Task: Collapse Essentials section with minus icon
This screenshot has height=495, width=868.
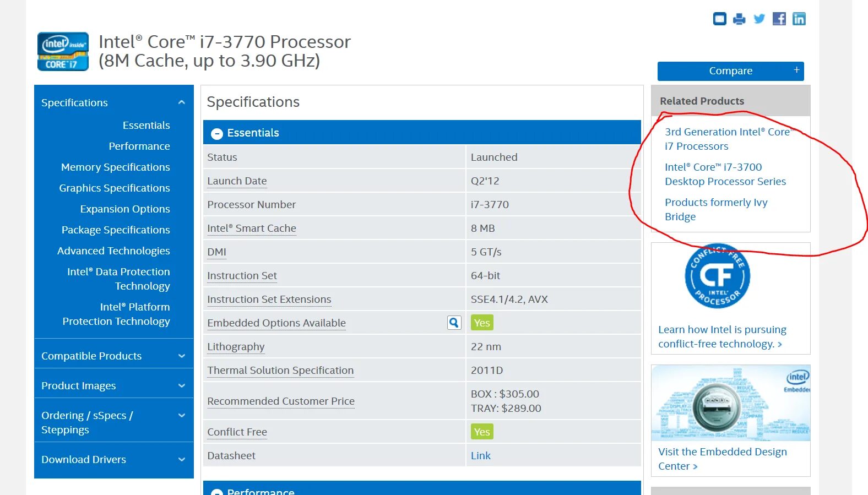Action: pos(217,133)
